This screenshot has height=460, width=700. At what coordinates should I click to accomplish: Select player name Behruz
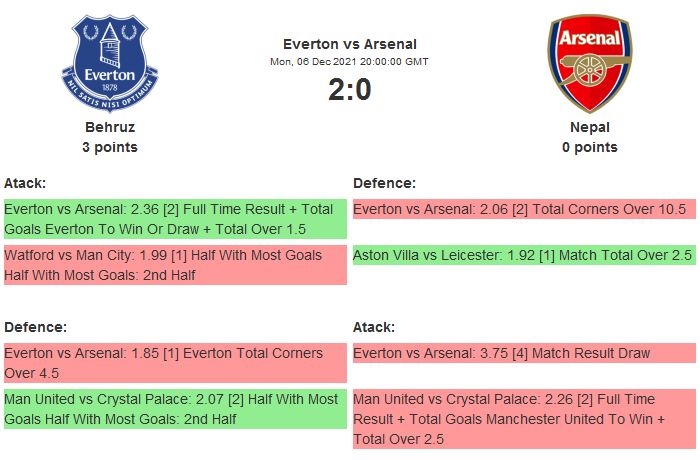click(x=110, y=127)
